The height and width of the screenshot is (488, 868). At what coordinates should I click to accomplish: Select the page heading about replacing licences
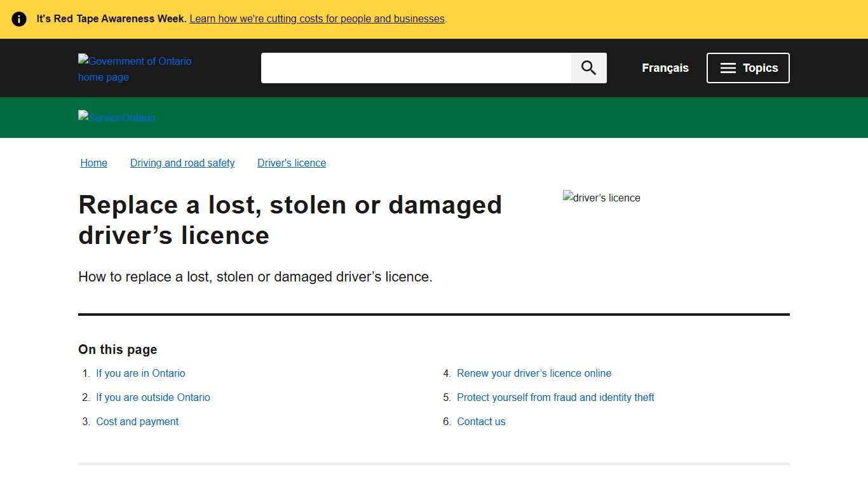pos(290,220)
